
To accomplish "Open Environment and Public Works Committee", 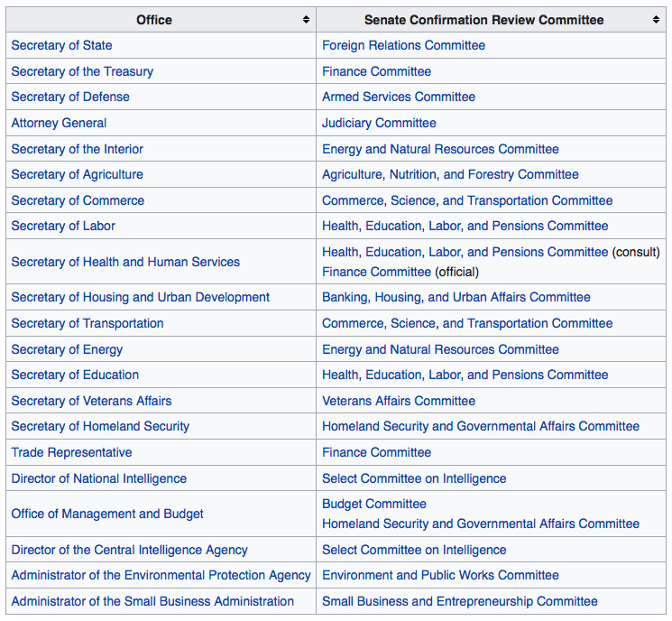I will tap(440, 575).
